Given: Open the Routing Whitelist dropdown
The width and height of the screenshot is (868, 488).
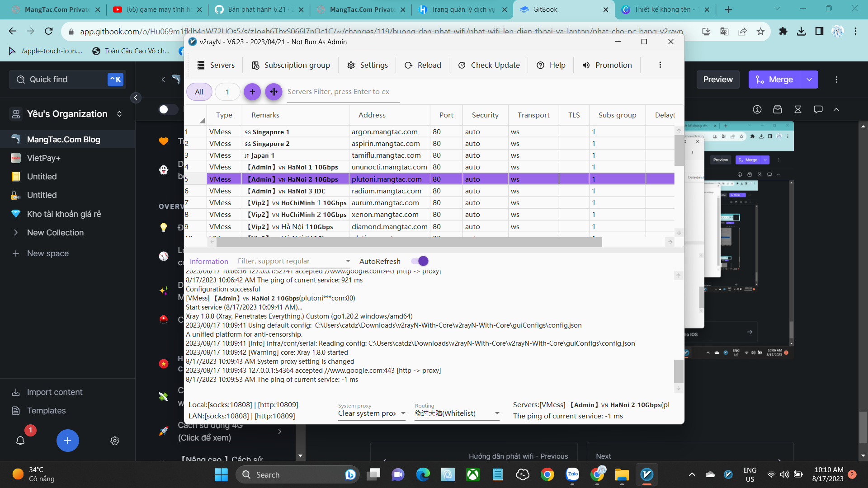Looking at the screenshot, I should [457, 413].
